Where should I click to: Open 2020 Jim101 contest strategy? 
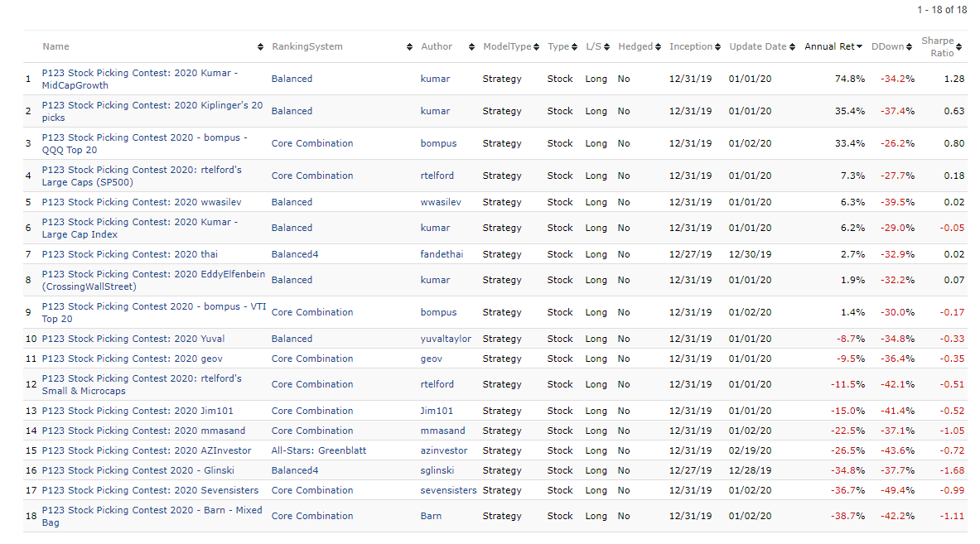[138, 411]
